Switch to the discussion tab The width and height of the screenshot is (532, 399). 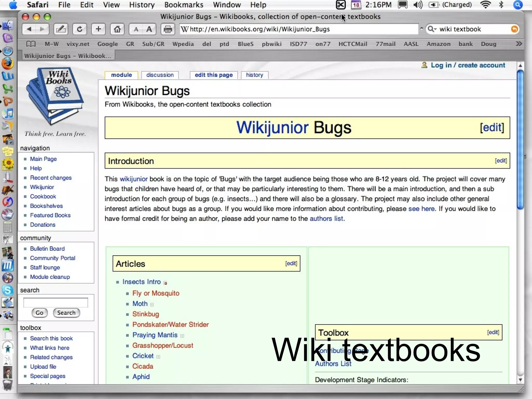[160, 75]
